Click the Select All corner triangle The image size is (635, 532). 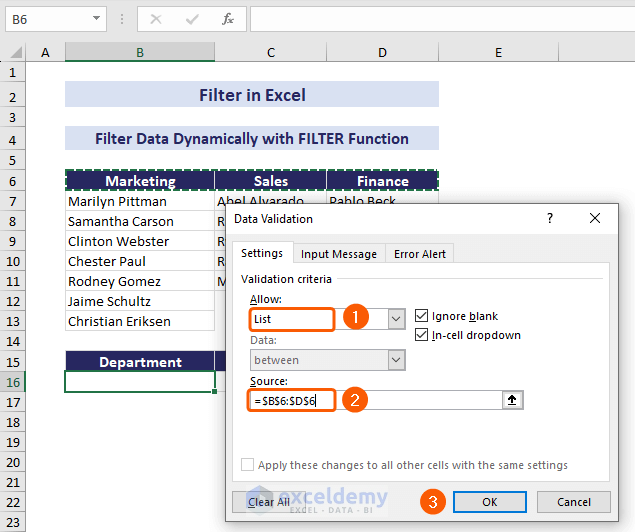[15, 53]
